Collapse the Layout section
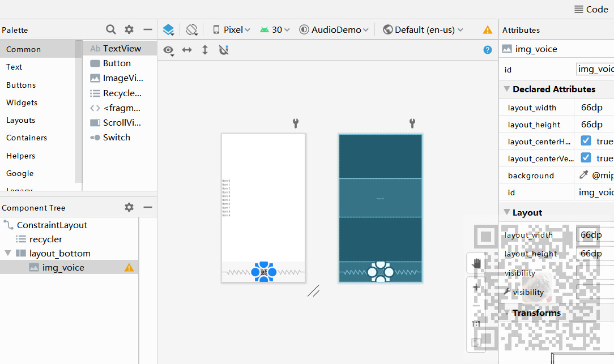The image size is (614, 364). [507, 212]
